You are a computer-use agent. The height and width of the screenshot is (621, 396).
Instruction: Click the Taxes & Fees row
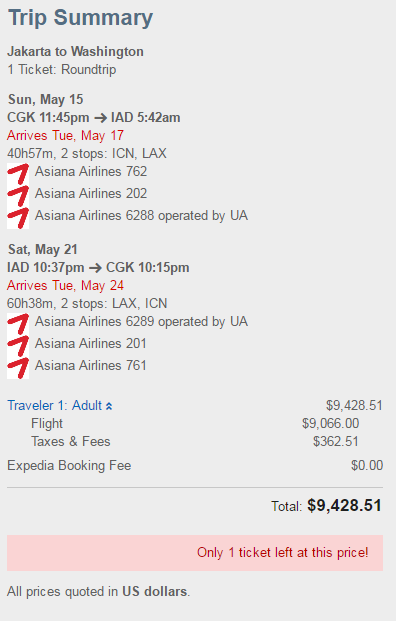pos(195,442)
